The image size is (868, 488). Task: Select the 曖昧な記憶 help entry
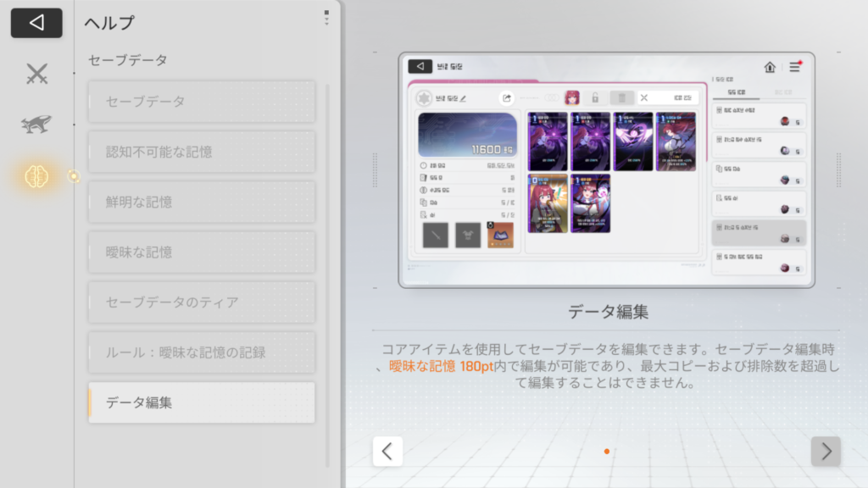202,252
